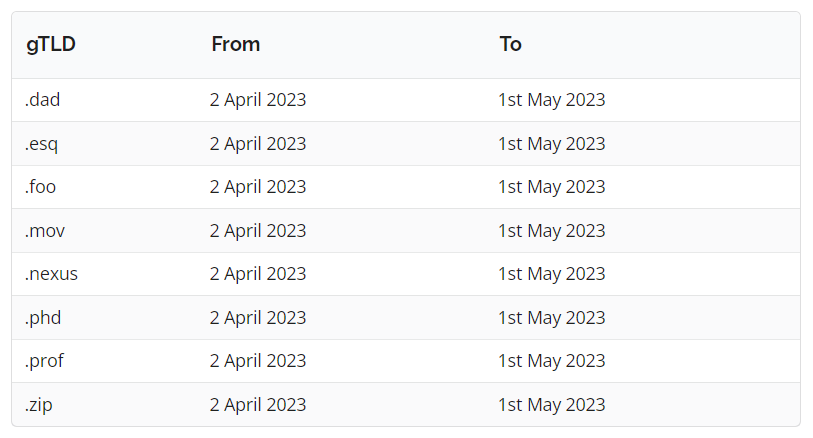The height and width of the screenshot is (438, 813).
Task: Click the gTLD column header
Action: click(x=51, y=44)
